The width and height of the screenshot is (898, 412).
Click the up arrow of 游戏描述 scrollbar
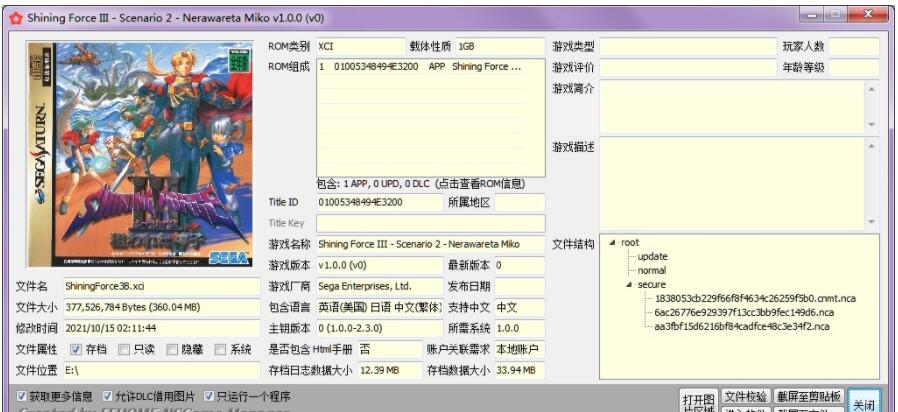pyautogui.click(x=872, y=147)
